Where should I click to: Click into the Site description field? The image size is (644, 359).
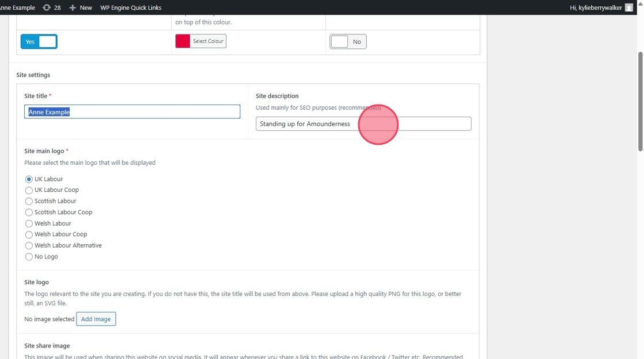tap(363, 124)
